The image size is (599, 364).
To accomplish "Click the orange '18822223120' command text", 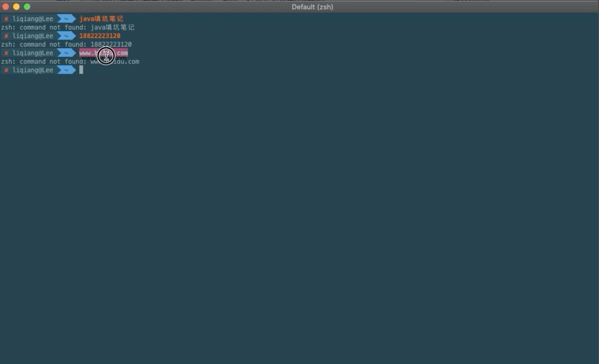I will pyautogui.click(x=100, y=36).
